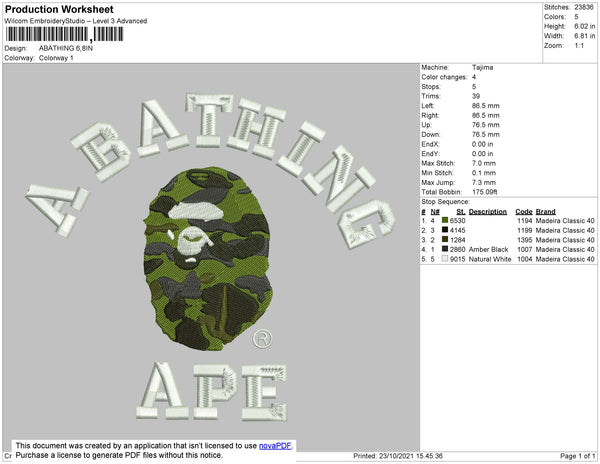Click the 'Brand' column header
This screenshot has width=600, height=464.
tap(545, 212)
